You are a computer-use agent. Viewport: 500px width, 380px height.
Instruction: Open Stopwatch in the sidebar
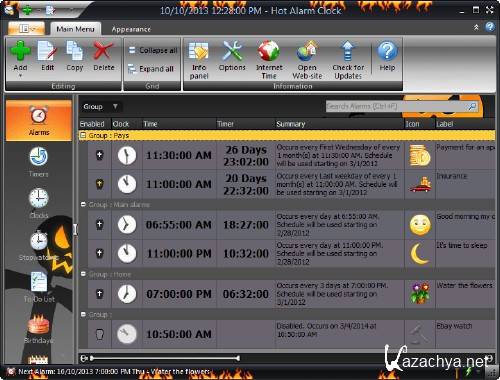[x=39, y=245]
